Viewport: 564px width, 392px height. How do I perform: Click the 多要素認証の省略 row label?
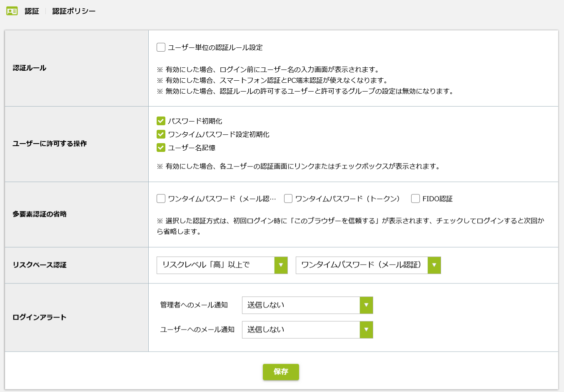pyautogui.click(x=40, y=214)
